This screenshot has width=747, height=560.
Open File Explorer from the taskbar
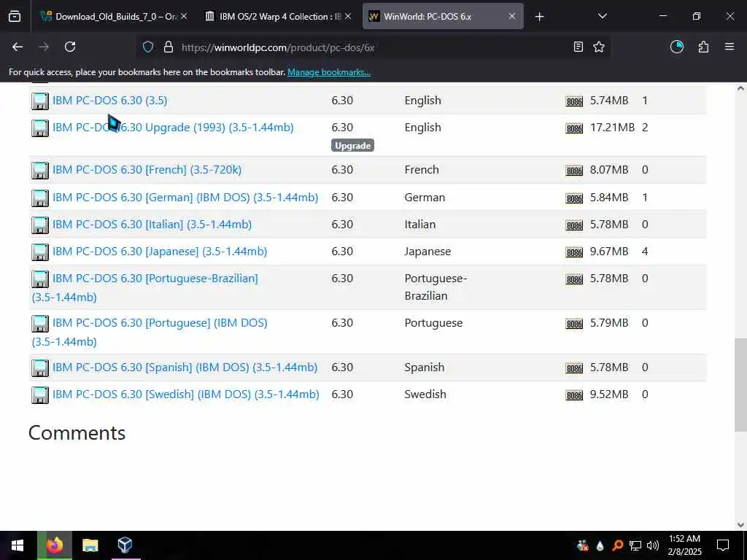tap(90, 545)
